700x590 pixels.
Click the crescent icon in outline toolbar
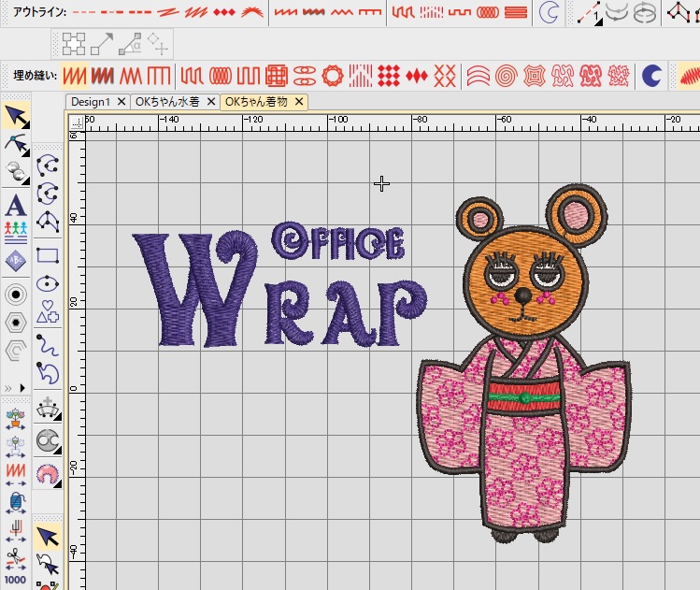pyautogui.click(x=549, y=12)
